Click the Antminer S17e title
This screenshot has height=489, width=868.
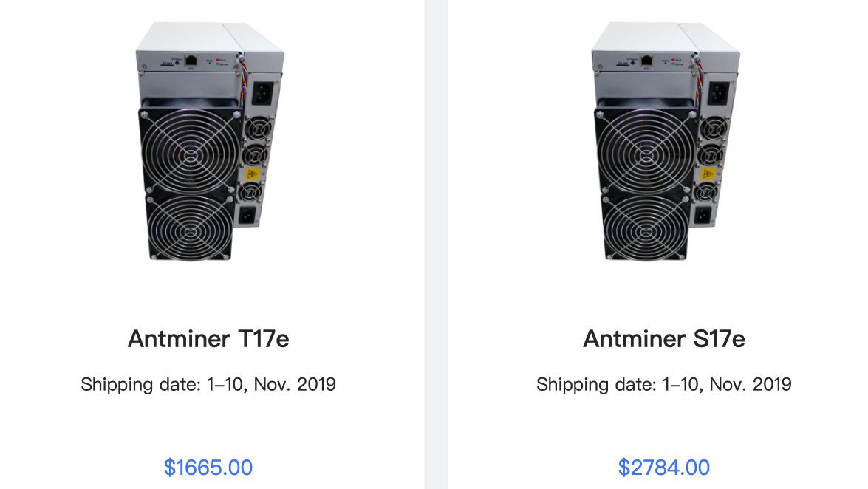(664, 339)
